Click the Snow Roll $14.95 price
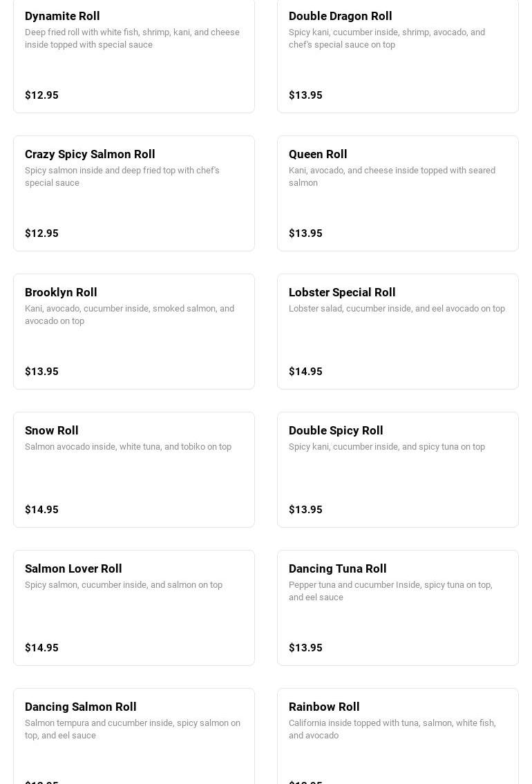The height and width of the screenshot is (784, 532). [41, 510]
